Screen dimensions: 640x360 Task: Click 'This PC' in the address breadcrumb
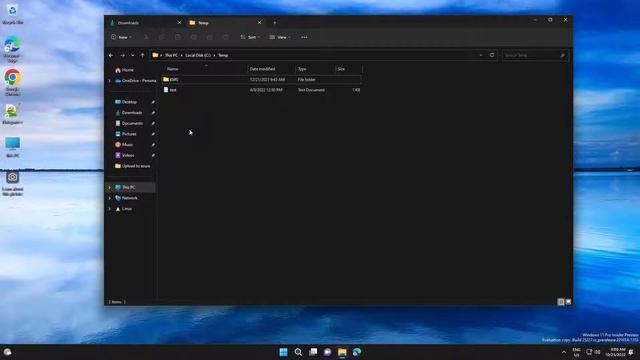[x=171, y=55]
